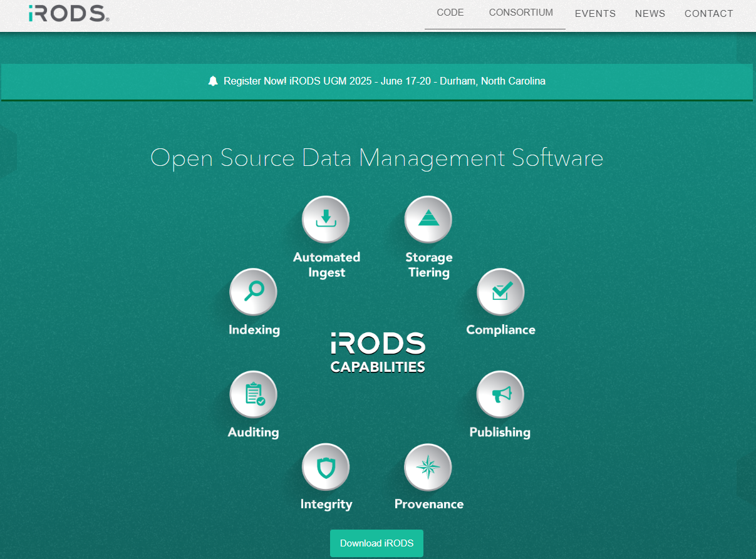Open the CONSORTIUM menu item

[x=520, y=13]
